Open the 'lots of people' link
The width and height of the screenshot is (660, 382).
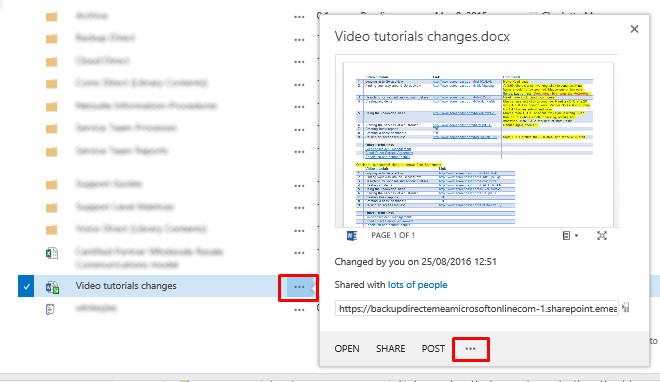(x=418, y=285)
